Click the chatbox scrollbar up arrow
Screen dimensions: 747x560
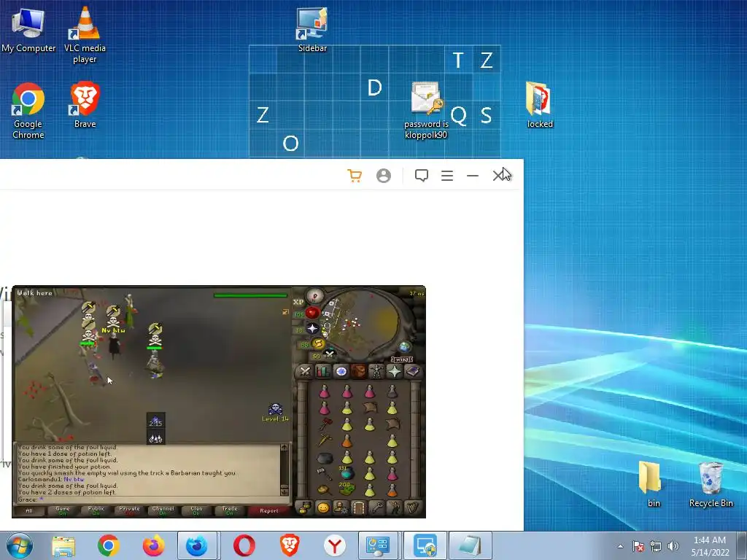[x=285, y=448]
